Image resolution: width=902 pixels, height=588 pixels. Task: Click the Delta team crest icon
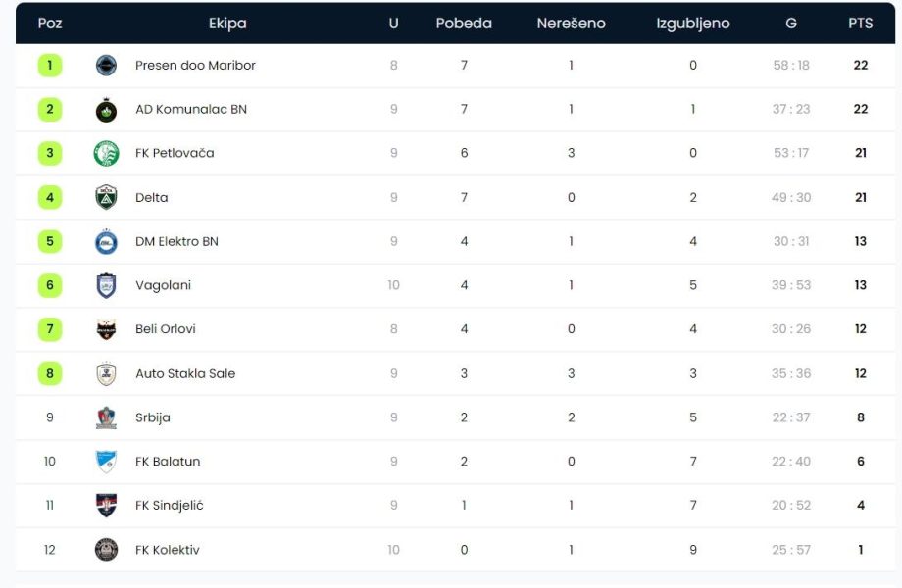point(106,197)
